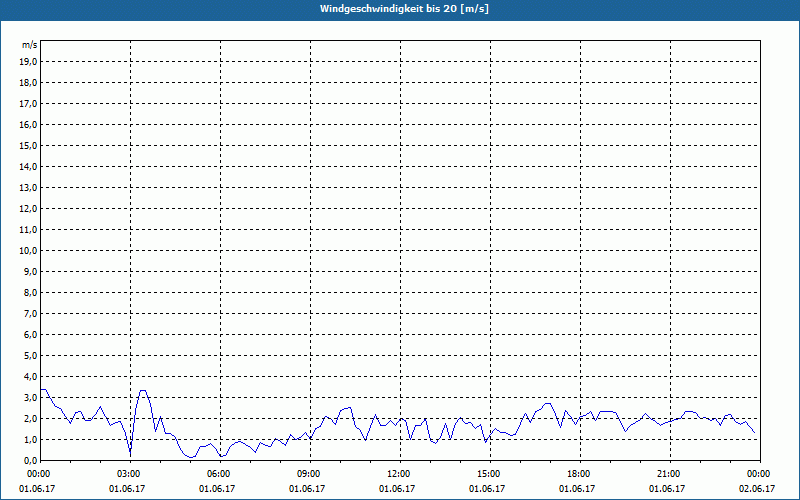Click the 16,0 y-axis label
The height and width of the screenshot is (500, 800).
point(29,124)
